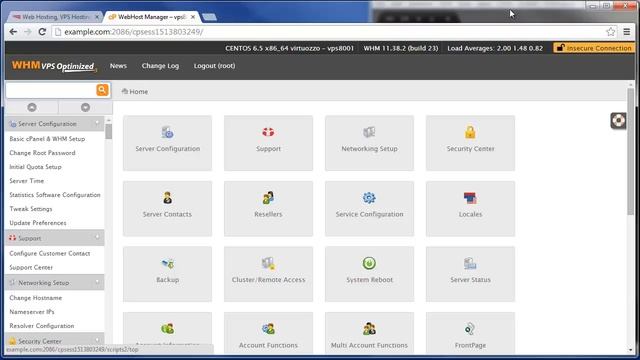Click the CENTOS 6.5 x86_64 server info text

(x=289, y=48)
